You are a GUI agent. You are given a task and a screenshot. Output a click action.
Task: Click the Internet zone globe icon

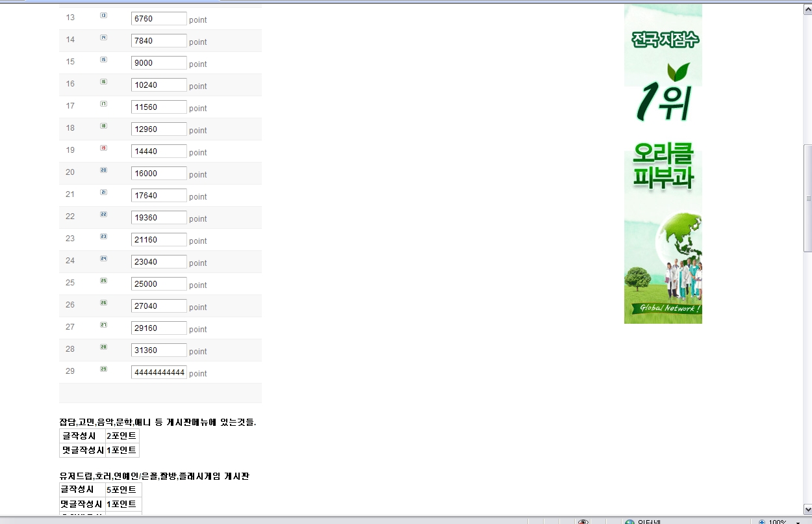pyautogui.click(x=629, y=521)
